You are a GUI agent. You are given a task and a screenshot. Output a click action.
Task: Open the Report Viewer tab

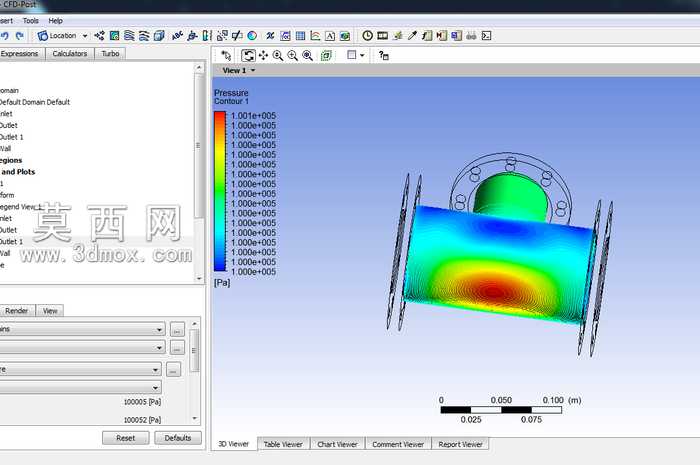pos(460,444)
